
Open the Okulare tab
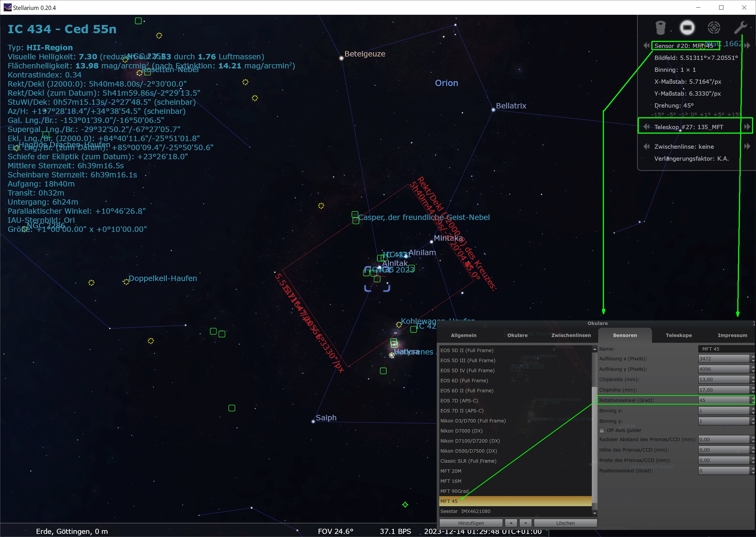click(517, 335)
